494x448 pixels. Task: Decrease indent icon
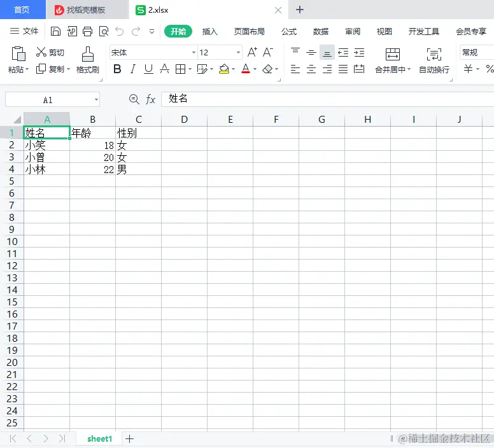click(x=343, y=52)
